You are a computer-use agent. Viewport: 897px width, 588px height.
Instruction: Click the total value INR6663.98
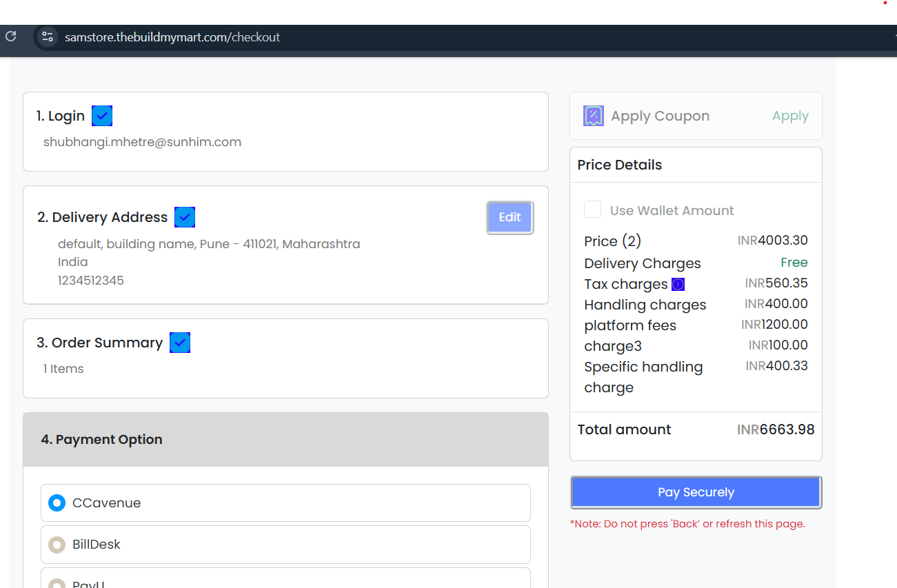pos(776,429)
